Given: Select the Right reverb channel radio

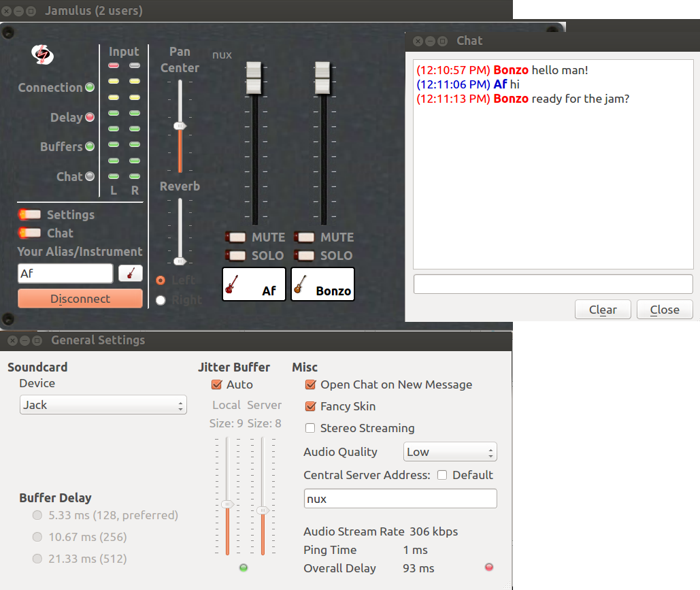Looking at the screenshot, I should click(x=161, y=300).
